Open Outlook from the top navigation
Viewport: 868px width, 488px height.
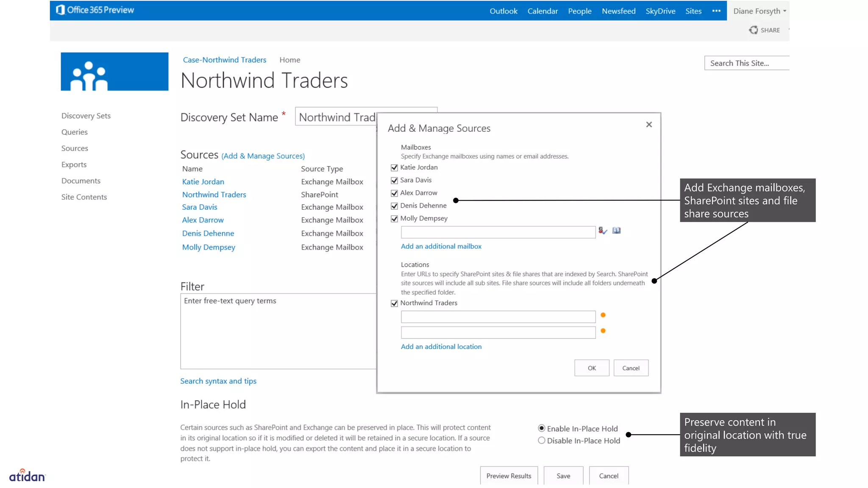[x=504, y=11]
